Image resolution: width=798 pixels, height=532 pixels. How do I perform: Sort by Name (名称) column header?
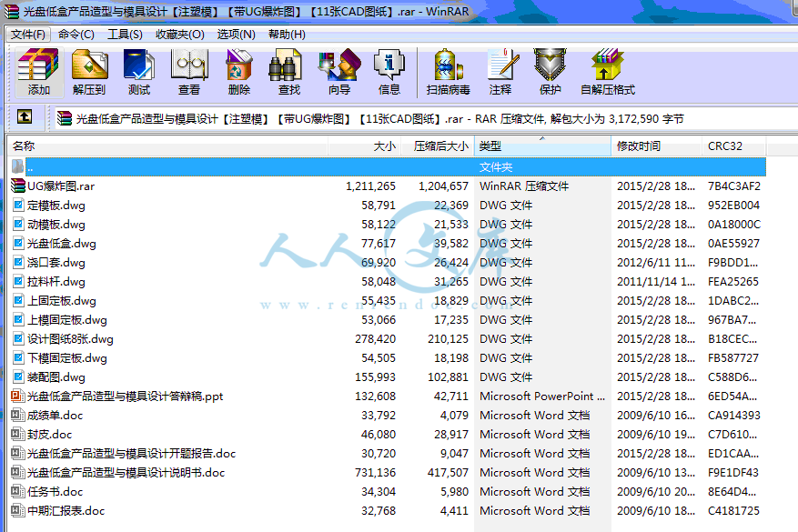[x=168, y=146]
